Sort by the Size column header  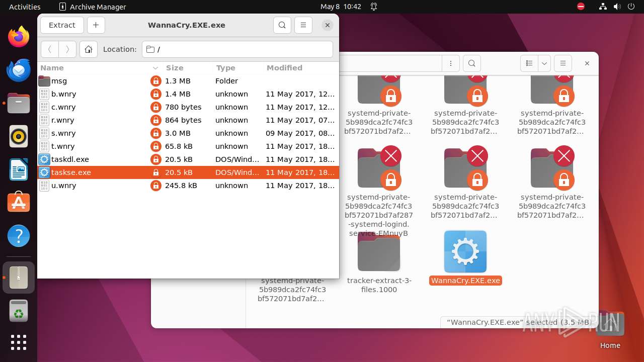[187, 68]
